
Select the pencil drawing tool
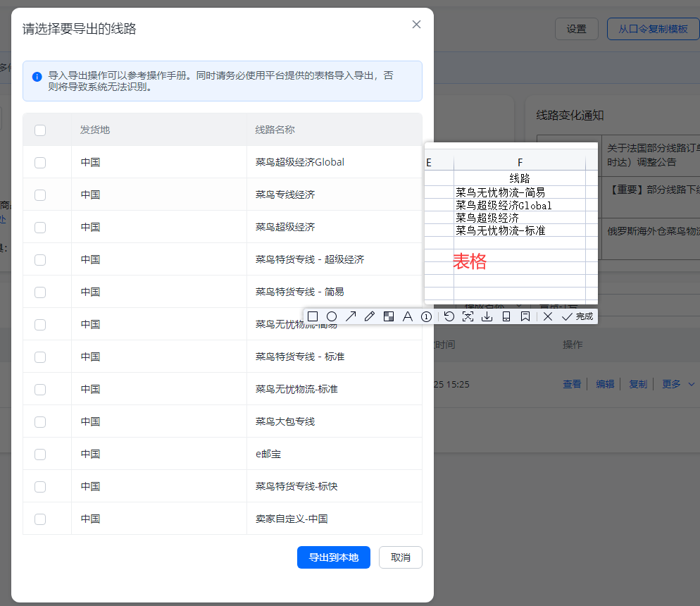pyautogui.click(x=370, y=316)
